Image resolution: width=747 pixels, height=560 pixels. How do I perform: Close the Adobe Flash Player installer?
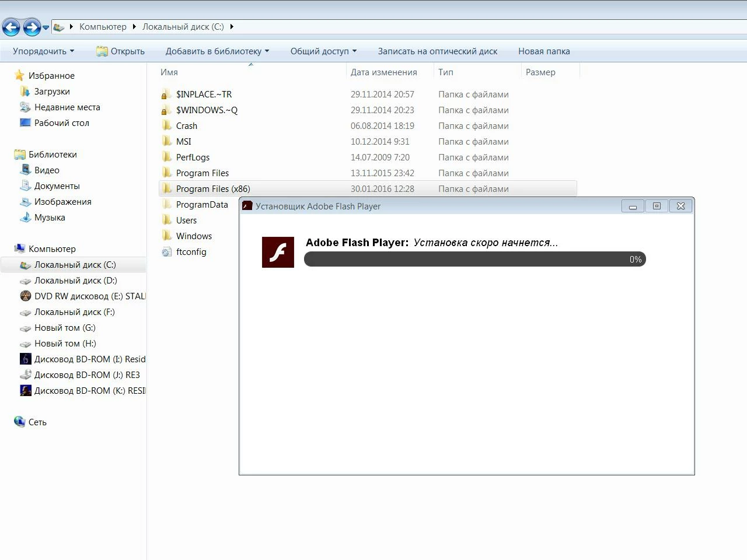pyautogui.click(x=680, y=206)
